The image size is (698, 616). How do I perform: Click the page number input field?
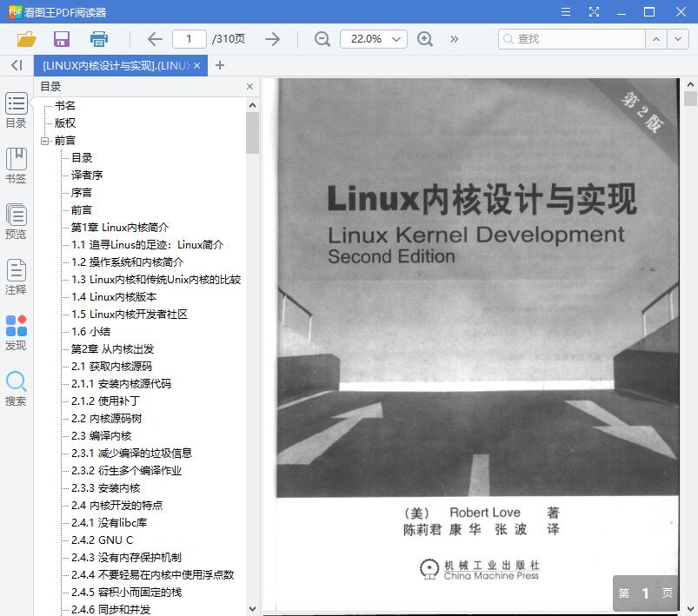coord(189,39)
